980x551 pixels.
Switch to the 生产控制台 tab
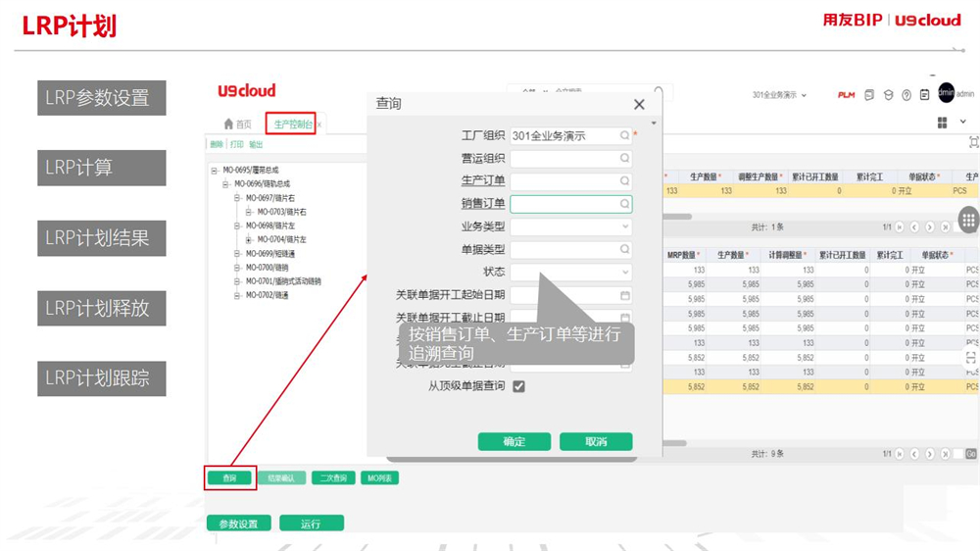(292, 125)
